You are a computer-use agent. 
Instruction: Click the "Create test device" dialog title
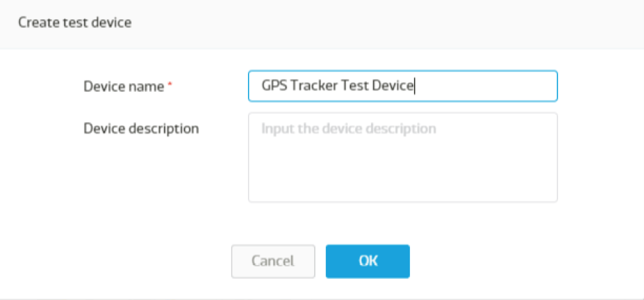coord(75,22)
